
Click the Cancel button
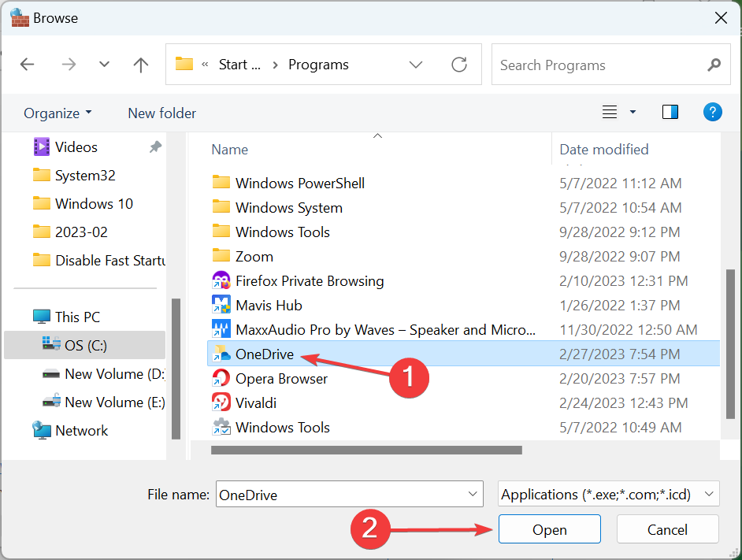(667, 529)
